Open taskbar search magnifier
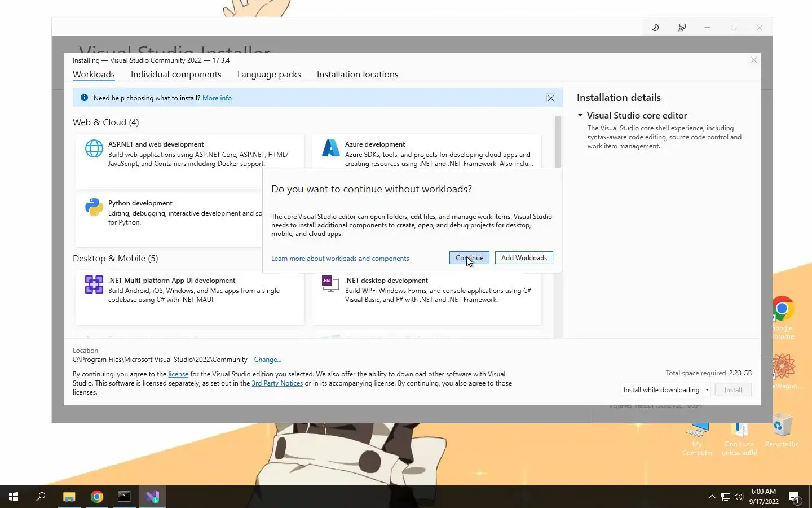812x508 pixels. coord(41,497)
